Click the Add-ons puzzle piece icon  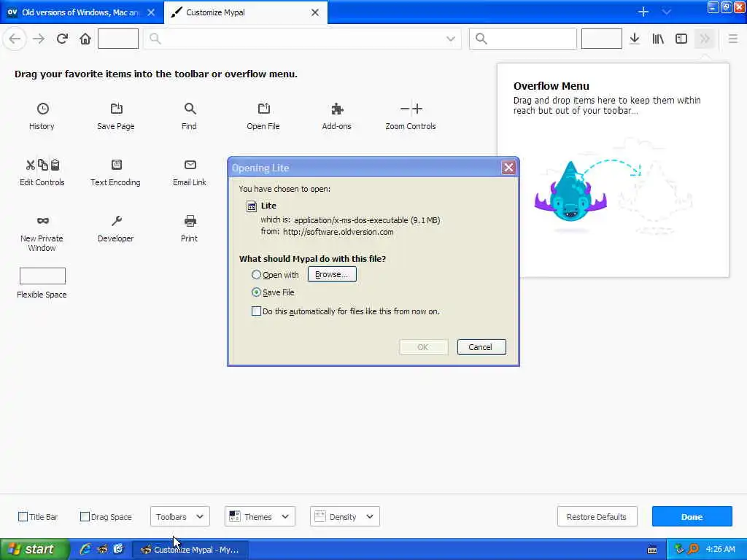point(337,109)
